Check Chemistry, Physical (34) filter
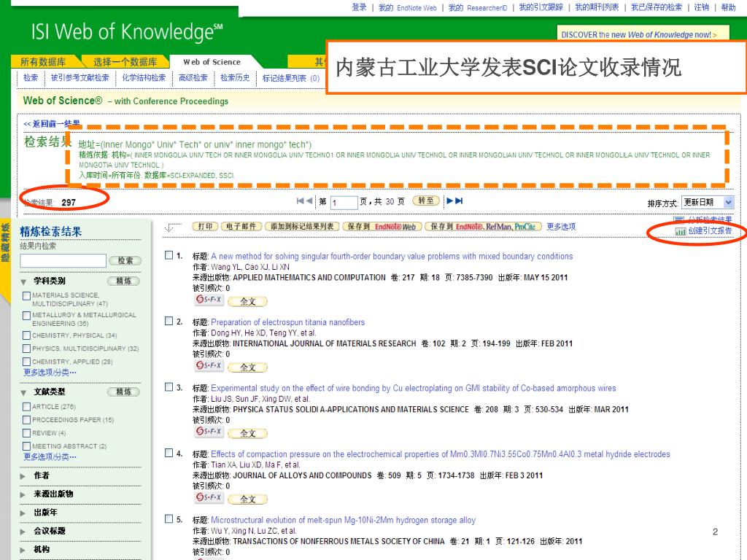 [x=27, y=335]
